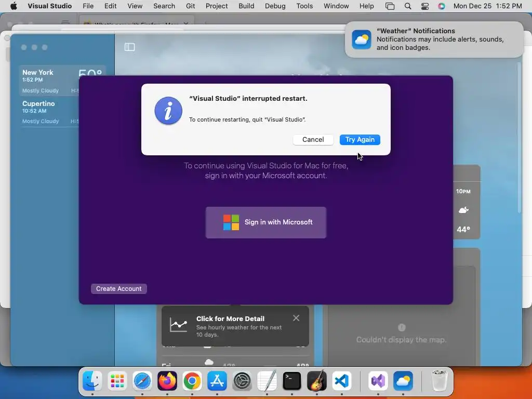Open App Store from the Dock
Viewport: 532px width, 399px height.
coord(217,381)
